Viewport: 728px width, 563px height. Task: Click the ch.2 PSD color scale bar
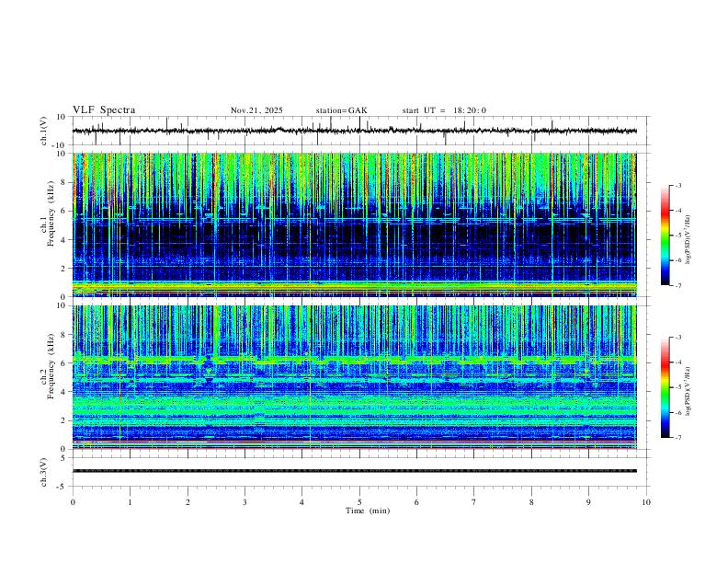pyautogui.click(x=665, y=387)
